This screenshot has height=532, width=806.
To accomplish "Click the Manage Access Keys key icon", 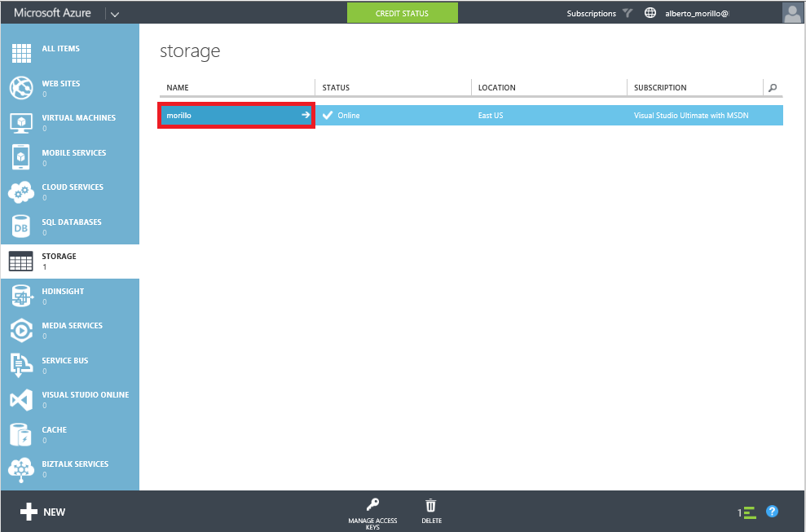I will coord(372,504).
